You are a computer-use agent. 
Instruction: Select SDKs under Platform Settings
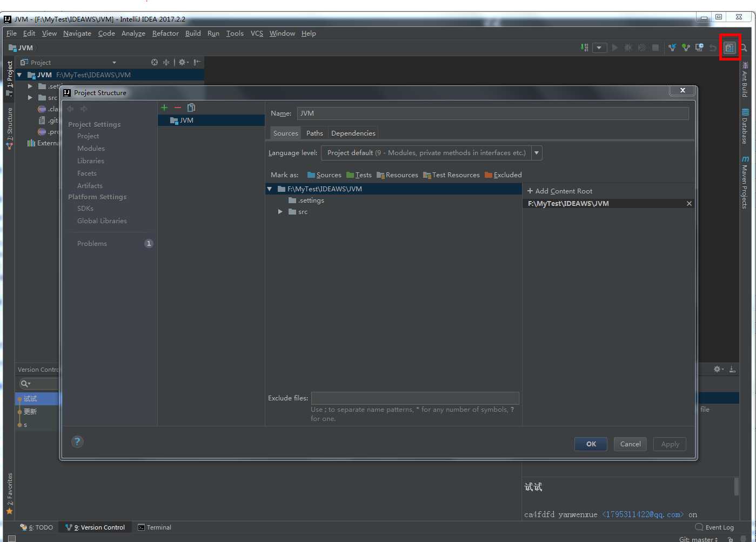85,209
